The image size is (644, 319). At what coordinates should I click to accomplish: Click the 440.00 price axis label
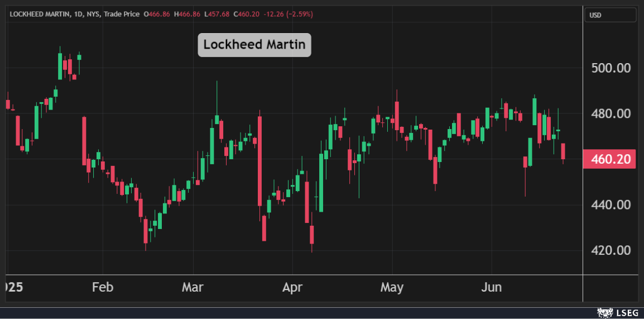tap(611, 204)
